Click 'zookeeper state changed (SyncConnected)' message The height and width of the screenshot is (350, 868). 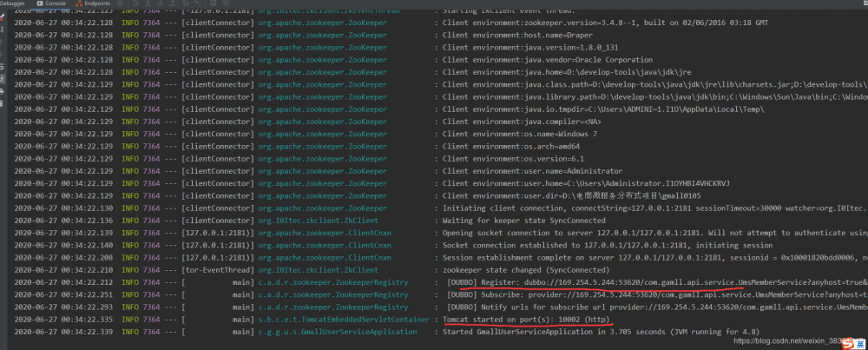[x=526, y=270]
